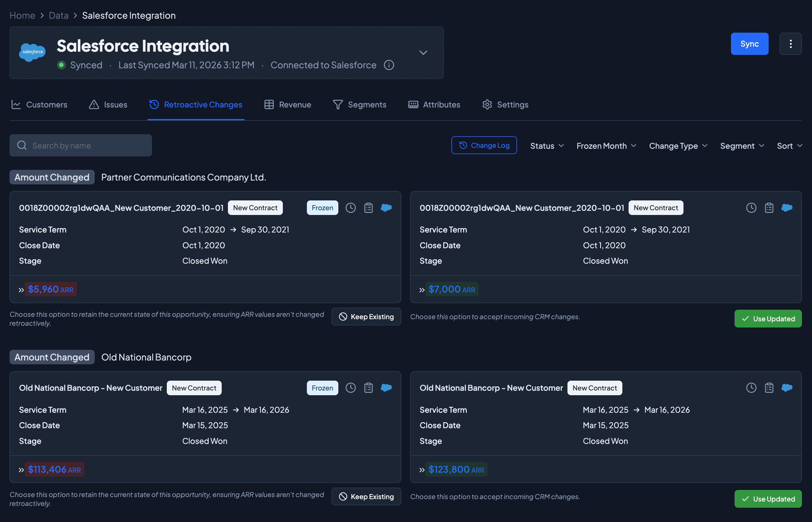Click the Salesforce cloud icon on the frozen Old National Bancorp card
This screenshot has height=522, width=812.
pos(386,388)
